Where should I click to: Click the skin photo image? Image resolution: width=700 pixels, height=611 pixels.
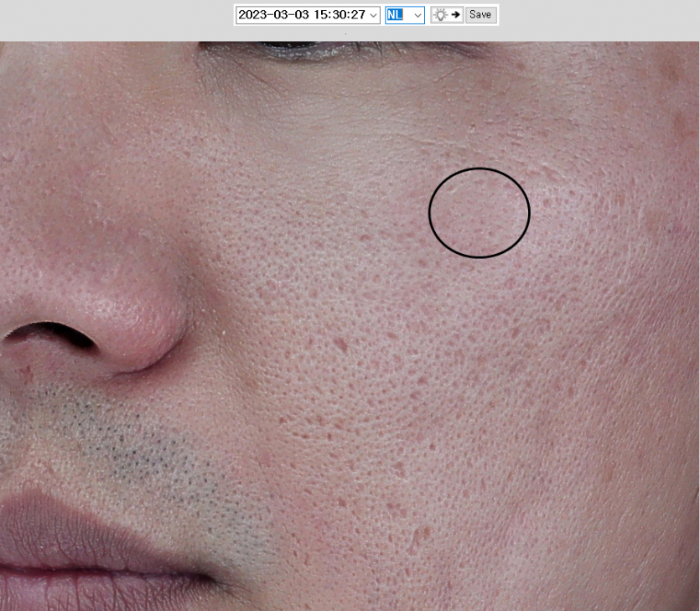click(350, 326)
